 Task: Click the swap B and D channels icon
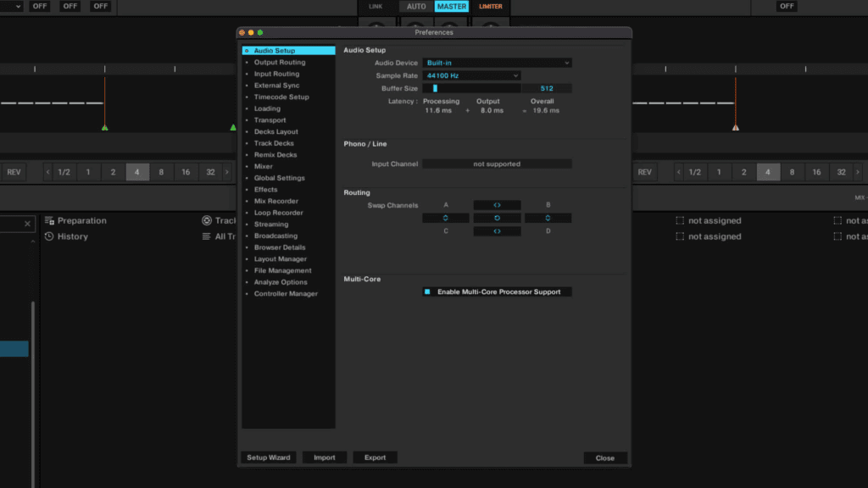click(548, 219)
